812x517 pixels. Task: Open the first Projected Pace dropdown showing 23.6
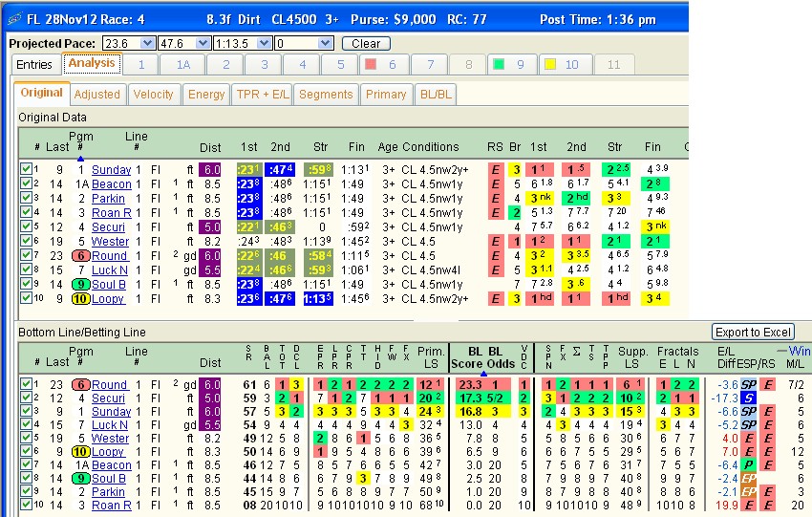tap(147, 44)
